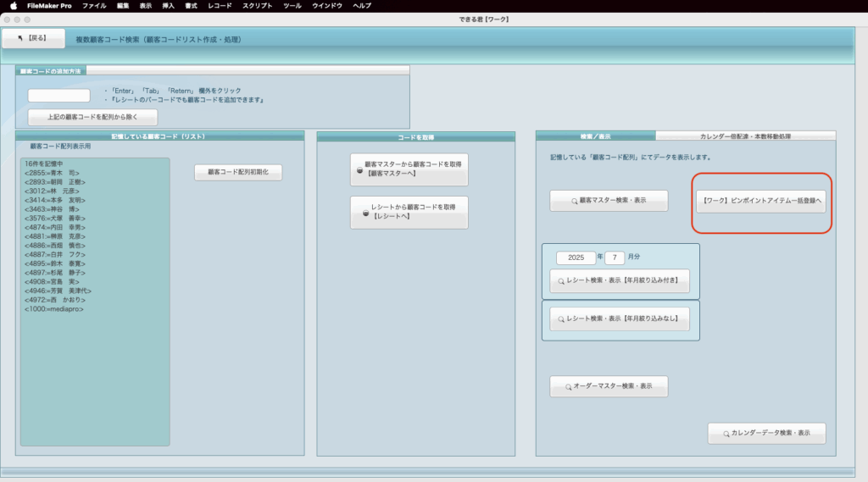Screen dimensions: 868x482
Task: Click the month field showing 7
Action: coord(614,258)
